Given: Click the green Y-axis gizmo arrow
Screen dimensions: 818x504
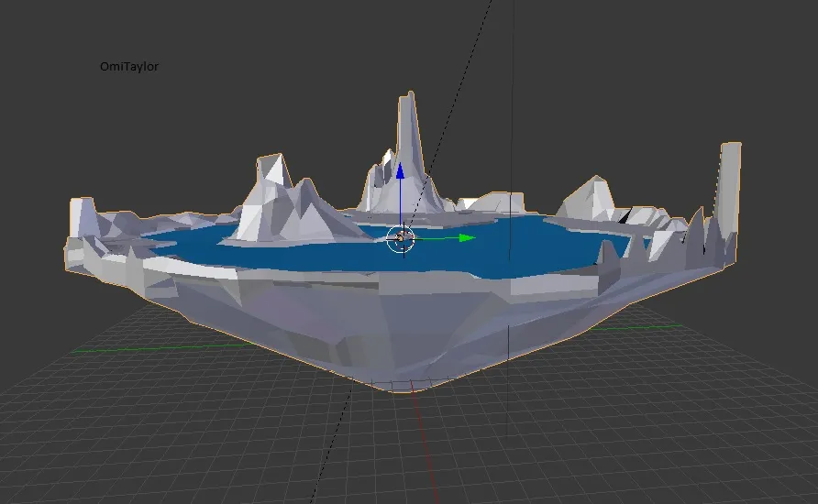Looking at the screenshot, I should pos(467,238).
